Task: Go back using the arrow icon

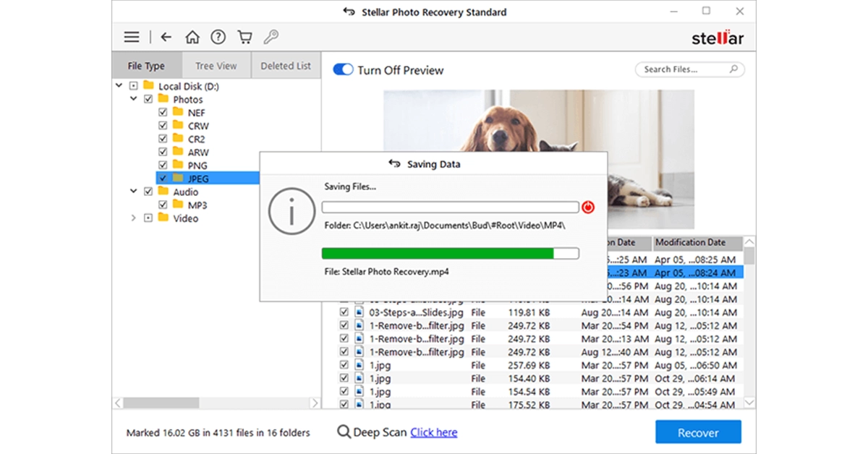Action: point(166,37)
